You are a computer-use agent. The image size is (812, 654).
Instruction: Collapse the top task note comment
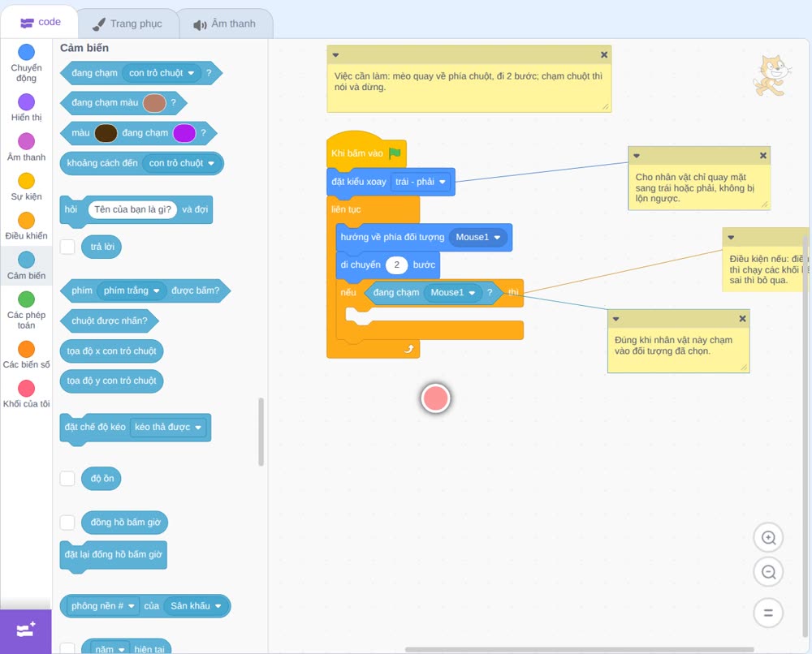coord(335,55)
